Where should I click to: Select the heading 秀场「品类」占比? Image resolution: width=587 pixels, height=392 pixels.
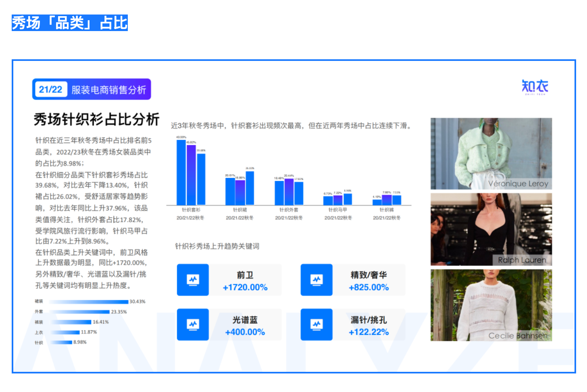[70, 23]
